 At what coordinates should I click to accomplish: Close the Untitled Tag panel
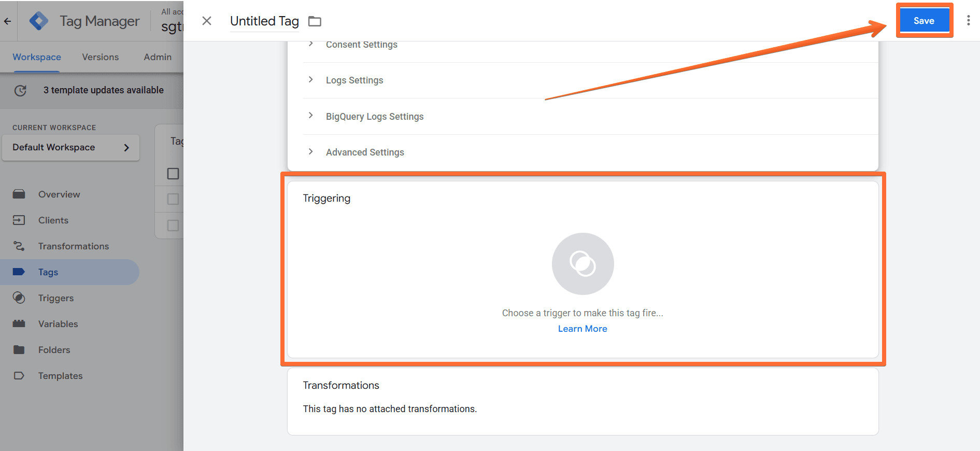207,21
